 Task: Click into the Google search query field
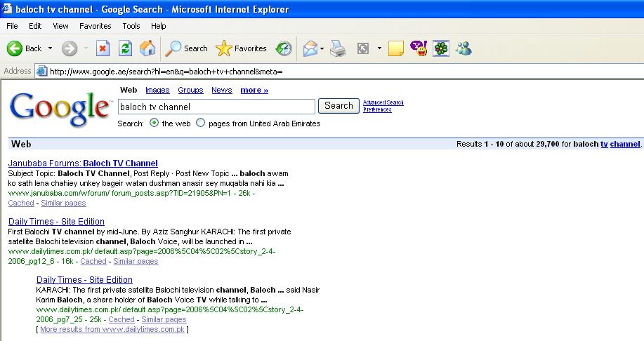(x=216, y=107)
